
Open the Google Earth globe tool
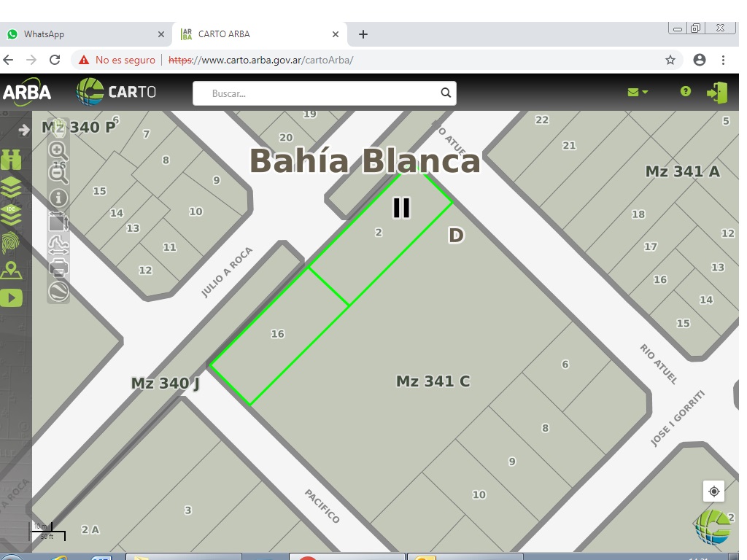[58, 292]
